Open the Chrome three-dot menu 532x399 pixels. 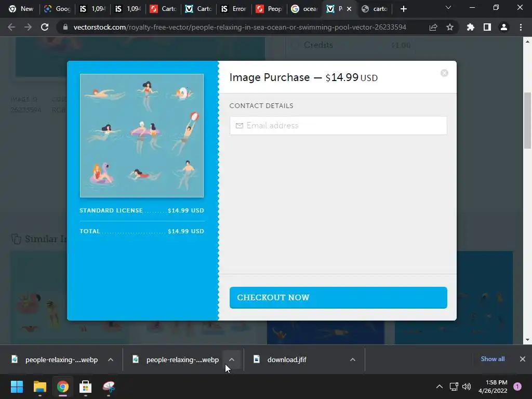(x=521, y=27)
